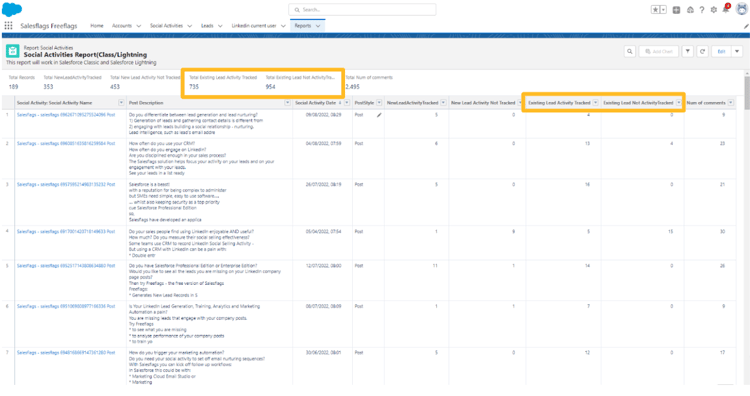Viewport: 750px width, 396px height.
Task: Open the Trailhead guidance cloud icon
Action: tap(690, 10)
